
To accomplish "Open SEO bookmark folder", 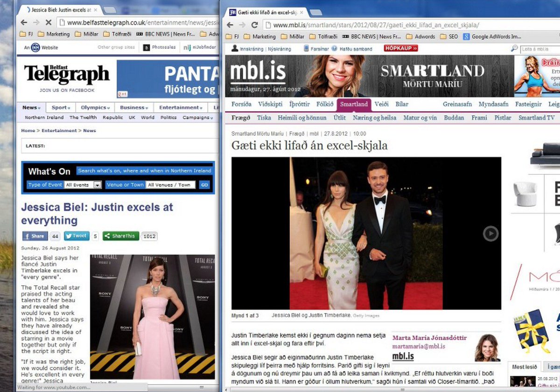I will (449, 36).
